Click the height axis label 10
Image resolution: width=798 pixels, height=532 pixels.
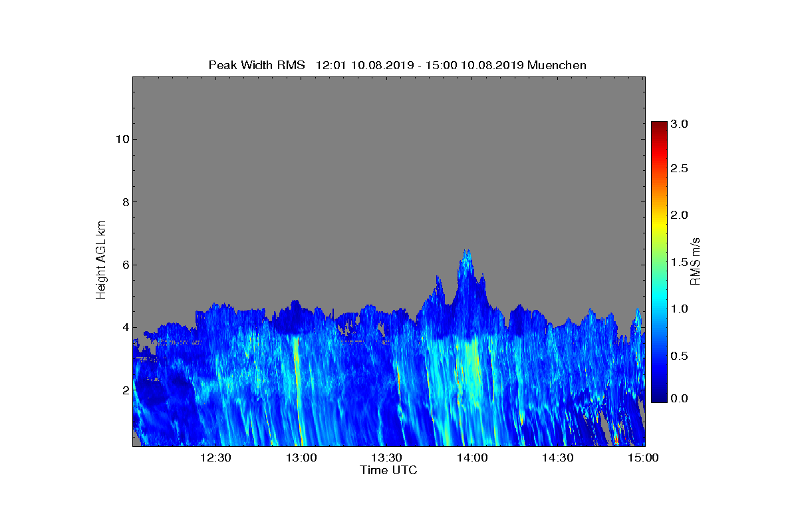[121, 139]
